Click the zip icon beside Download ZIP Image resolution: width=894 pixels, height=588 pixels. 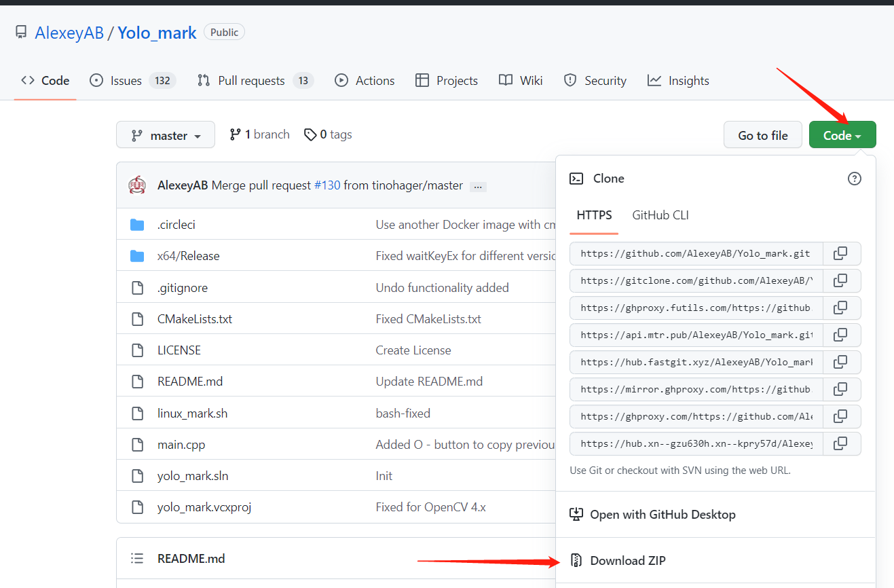pyautogui.click(x=576, y=561)
